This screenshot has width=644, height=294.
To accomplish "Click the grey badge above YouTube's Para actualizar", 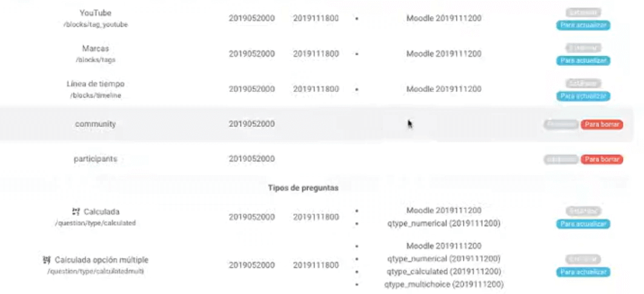I will [x=583, y=12].
